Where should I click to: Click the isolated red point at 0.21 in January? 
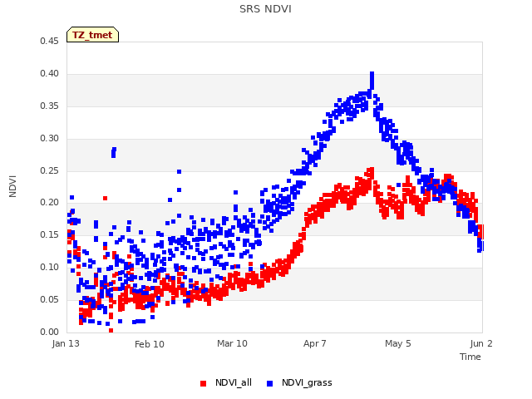point(106,198)
